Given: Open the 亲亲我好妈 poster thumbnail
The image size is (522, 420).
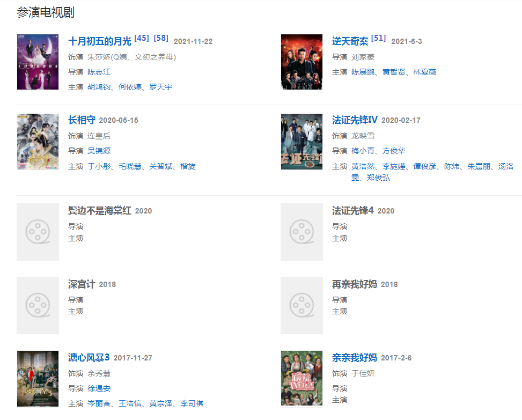Looking at the screenshot, I should click(x=302, y=379).
